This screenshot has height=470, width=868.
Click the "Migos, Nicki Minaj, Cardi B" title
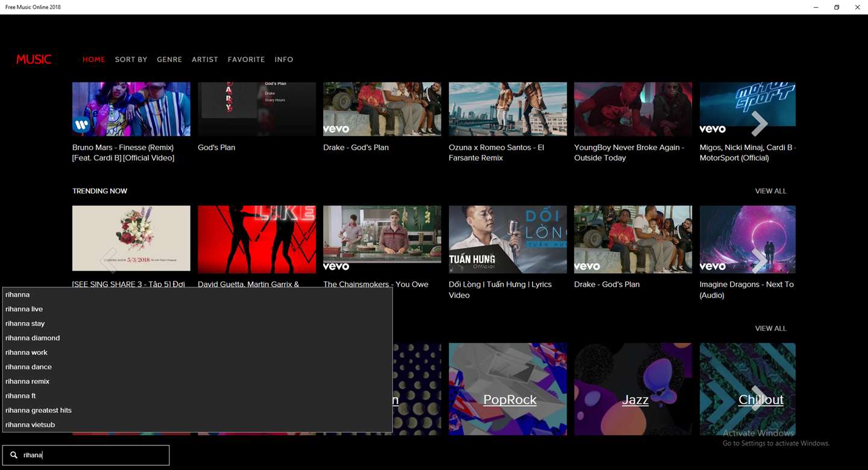pos(747,152)
